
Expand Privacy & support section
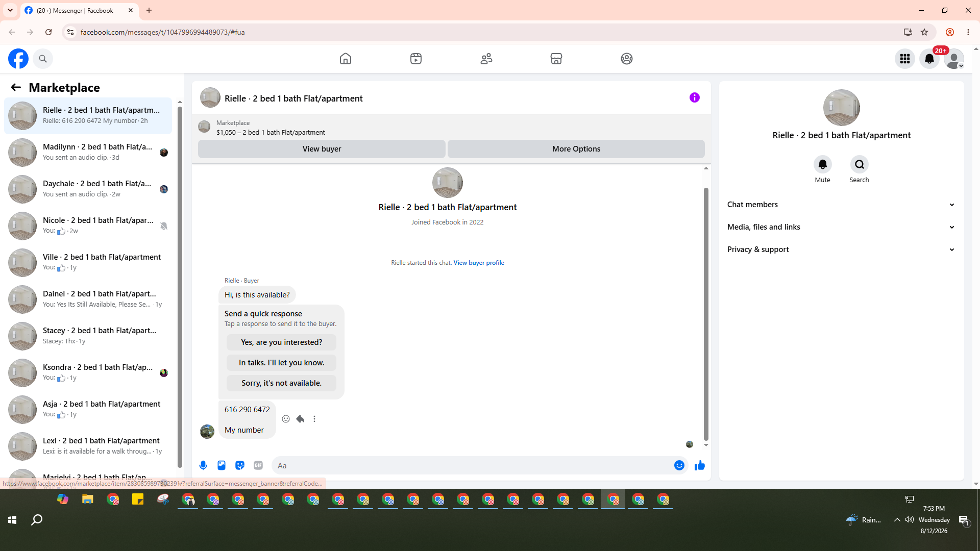(841, 249)
